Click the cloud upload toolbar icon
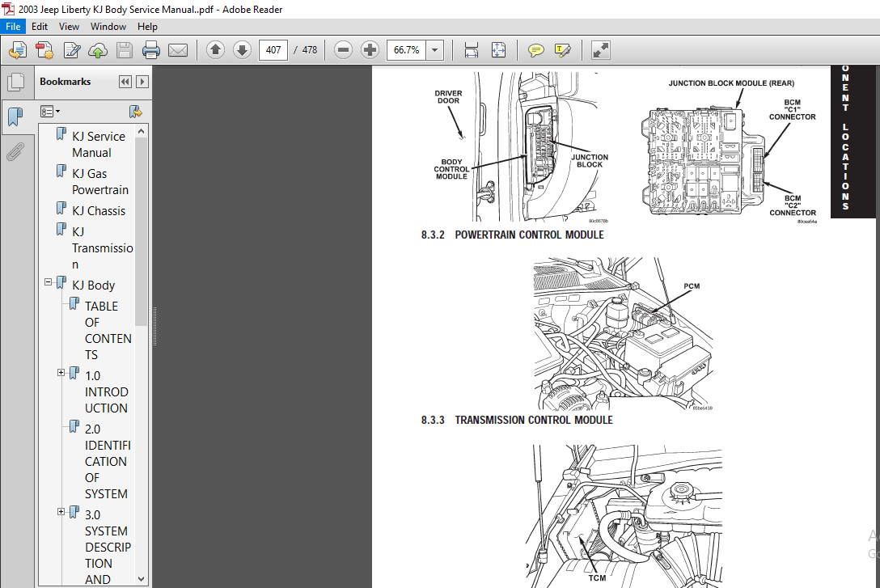The height and width of the screenshot is (588, 880). tap(98, 50)
